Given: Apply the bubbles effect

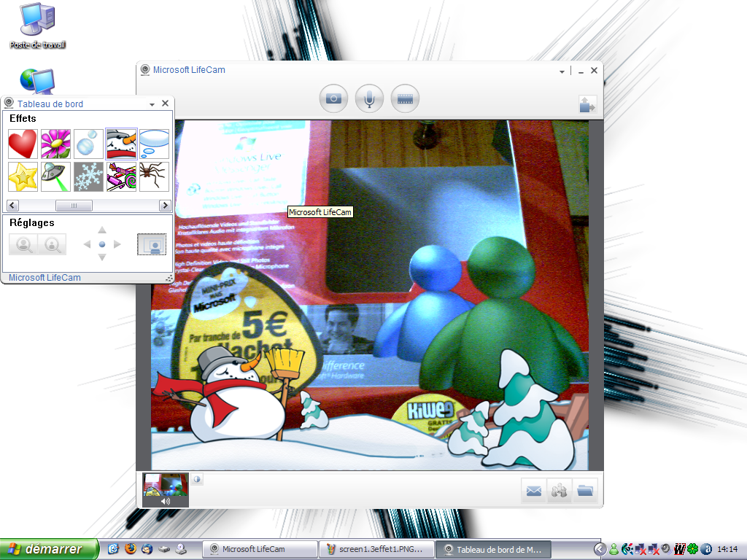Looking at the screenshot, I should [88, 144].
